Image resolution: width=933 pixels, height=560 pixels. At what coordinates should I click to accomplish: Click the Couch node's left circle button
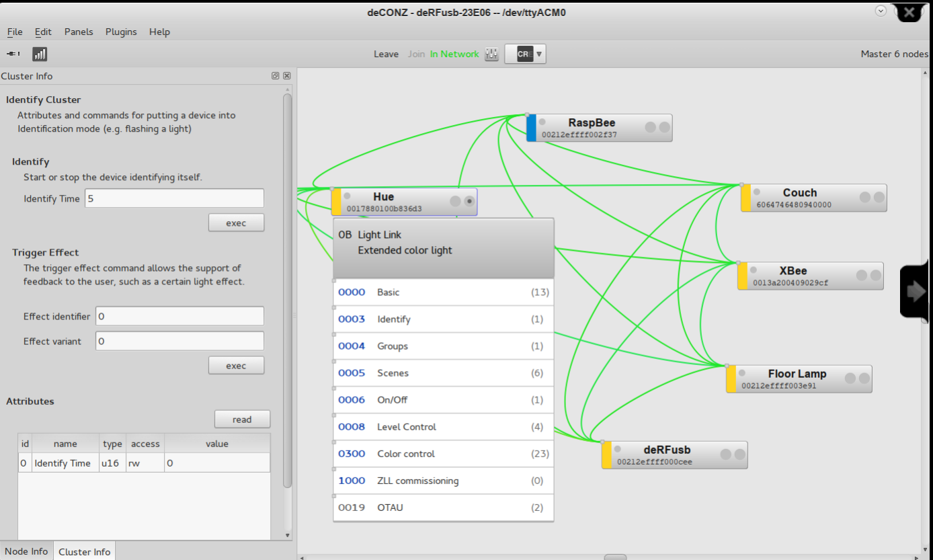coord(864,197)
